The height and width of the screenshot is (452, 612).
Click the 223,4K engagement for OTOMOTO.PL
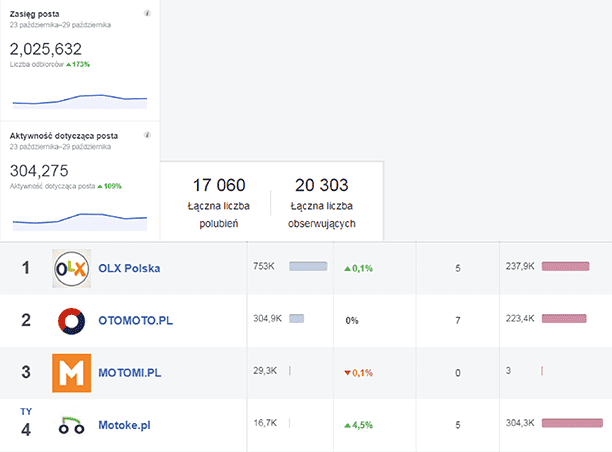point(520,319)
